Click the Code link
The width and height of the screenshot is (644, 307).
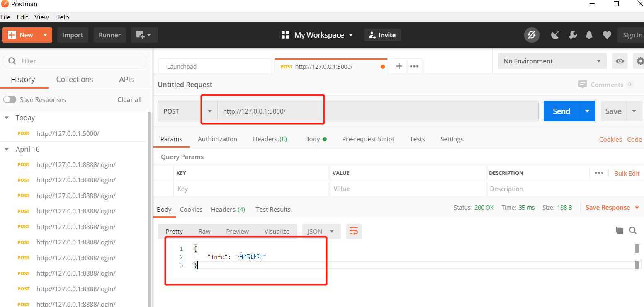coord(634,140)
